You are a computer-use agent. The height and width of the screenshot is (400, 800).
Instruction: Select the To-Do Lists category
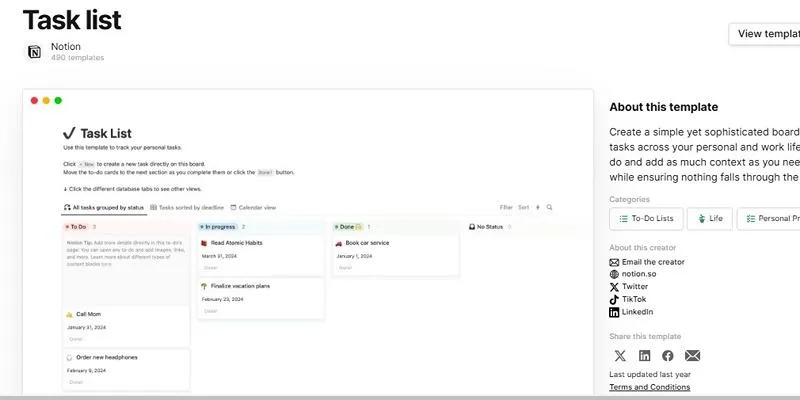click(646, 218)
